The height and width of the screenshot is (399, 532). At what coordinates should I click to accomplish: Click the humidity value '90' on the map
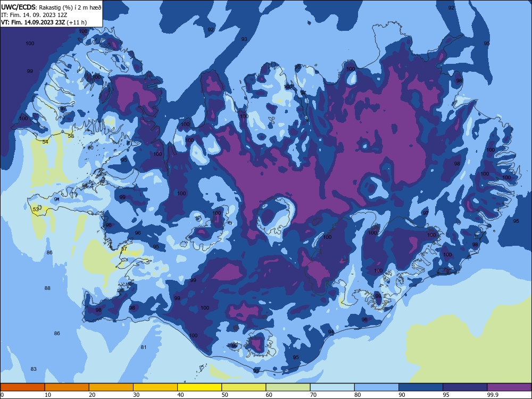point(90,148)
